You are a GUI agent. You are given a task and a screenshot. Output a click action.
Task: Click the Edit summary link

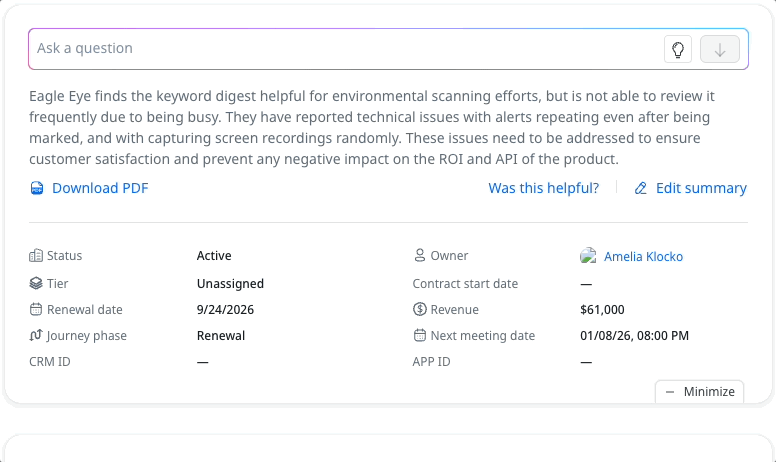click(701, 188)
